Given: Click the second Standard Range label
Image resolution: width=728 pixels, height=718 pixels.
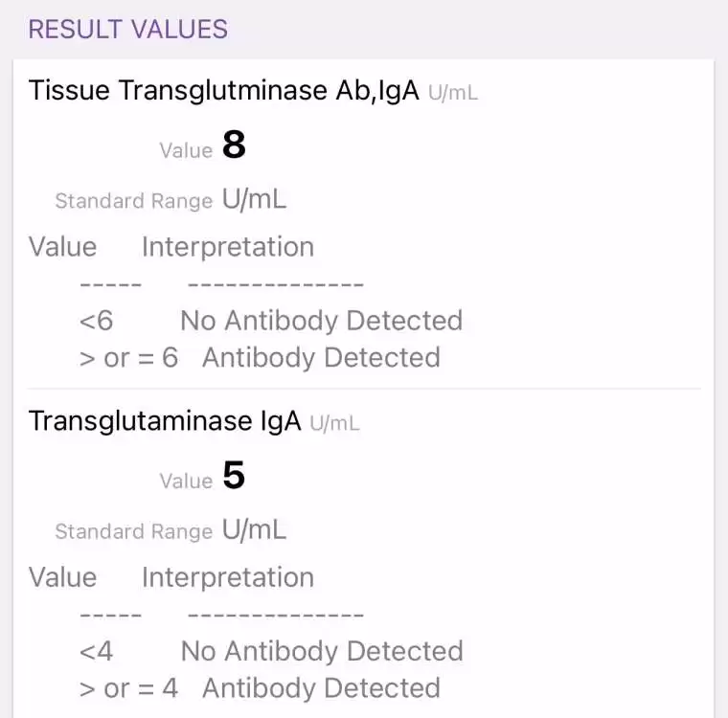Looking at the screenshot, I should point(134,531).
